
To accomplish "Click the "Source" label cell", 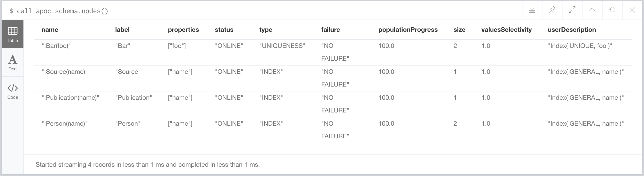I will click(x=128, y=72).
